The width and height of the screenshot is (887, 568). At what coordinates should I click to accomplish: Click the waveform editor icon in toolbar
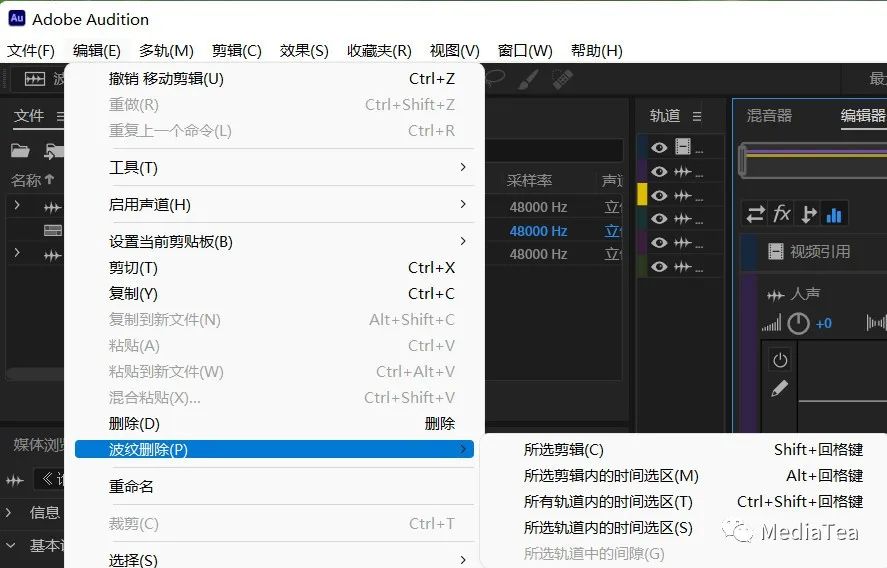tap(35, 79)
